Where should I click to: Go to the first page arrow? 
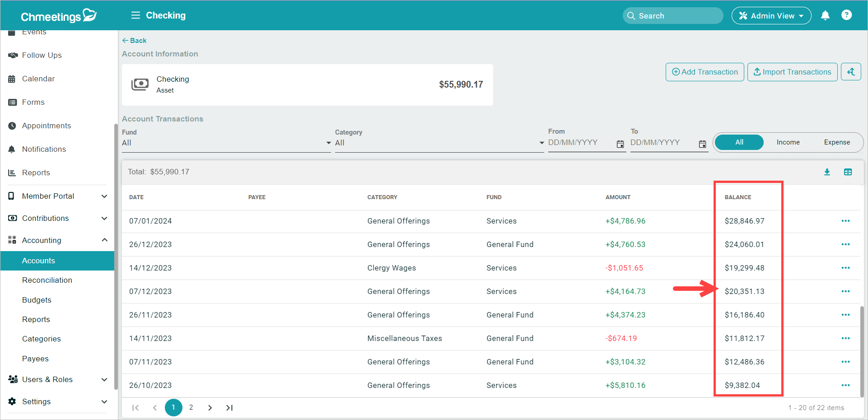[135, 408]
